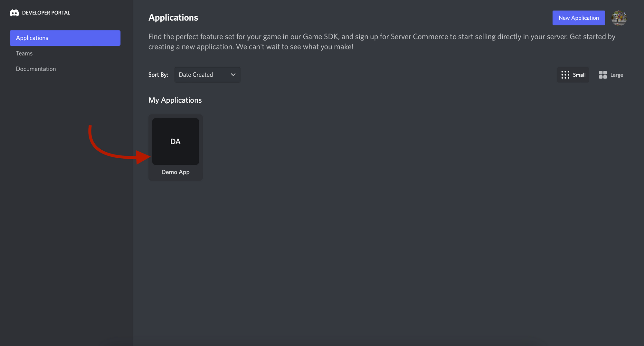
Task: Click the DEVELOPER PORTAL title text
Action: pos(46,13)
